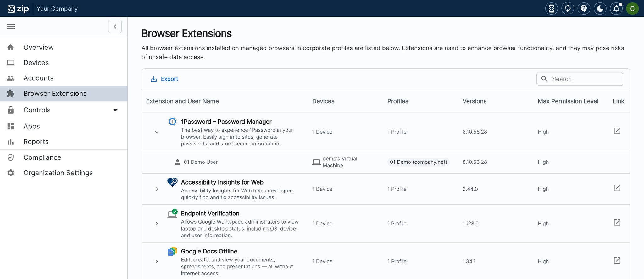Expand the Endpoint Verification row
Image resolution: width=644 pixels, height=279 pixels.
coord(157,224)
